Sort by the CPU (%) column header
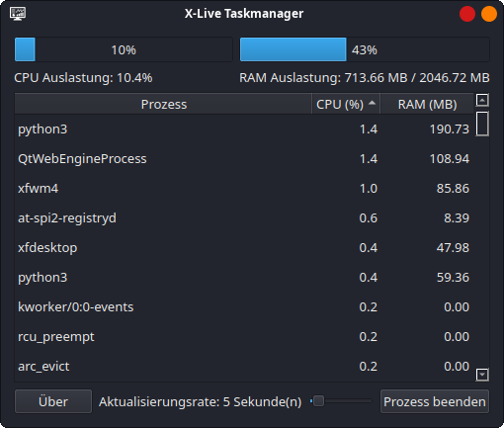Viewport: 504px width, 428px height. coord(346,104)
